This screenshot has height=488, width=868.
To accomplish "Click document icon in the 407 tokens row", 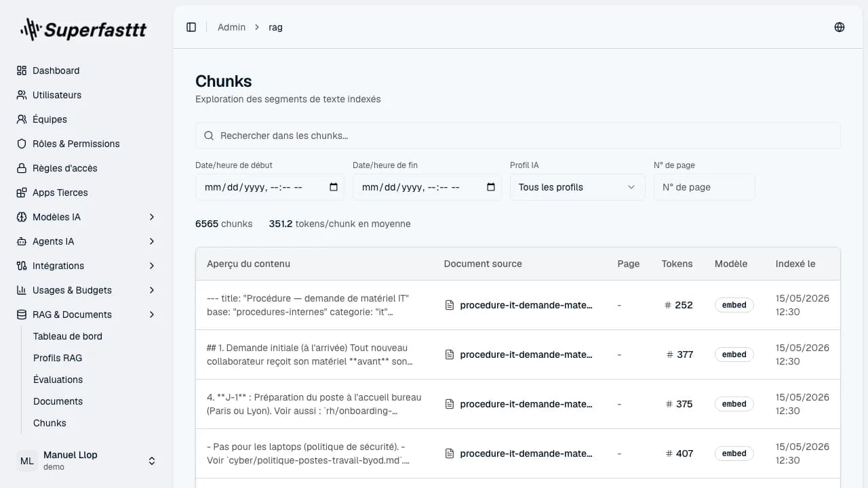I will coord(449,453).
